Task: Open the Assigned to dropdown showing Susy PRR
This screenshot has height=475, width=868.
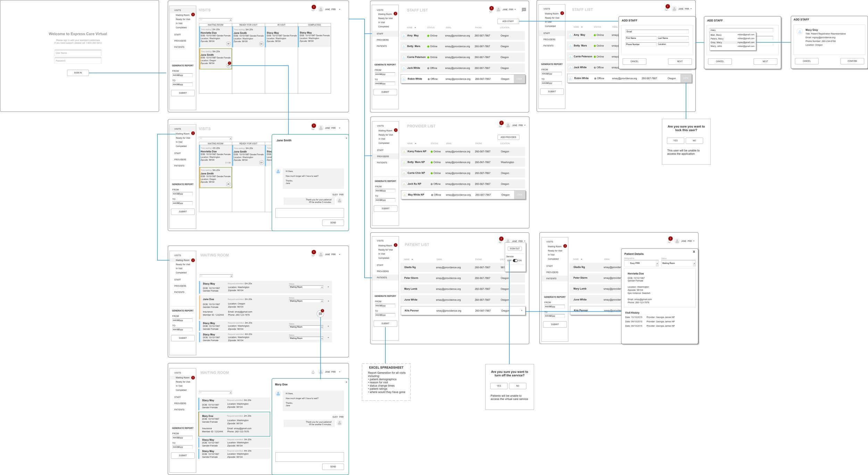Action: point(641,263)
